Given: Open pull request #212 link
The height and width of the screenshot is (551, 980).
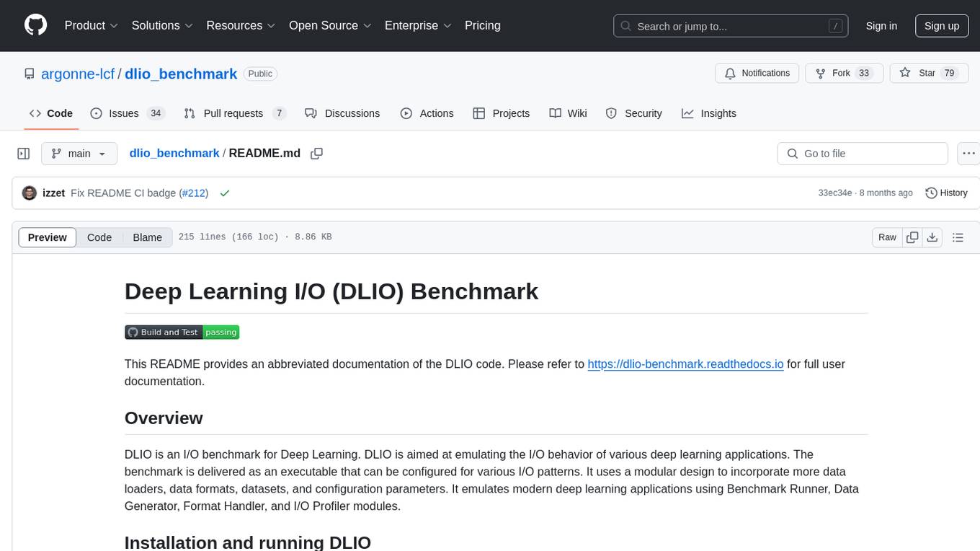Looking at the screenshot, I should coord(193,193).
